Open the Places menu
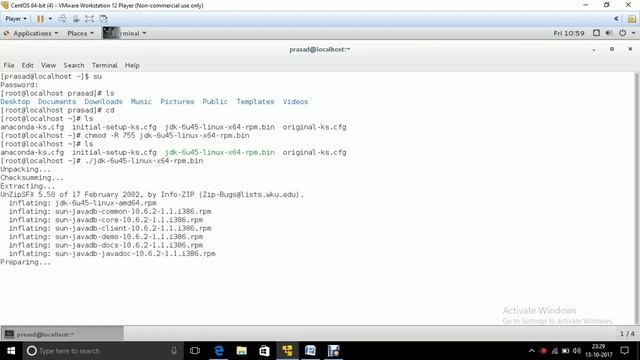 tap(80, 33)
